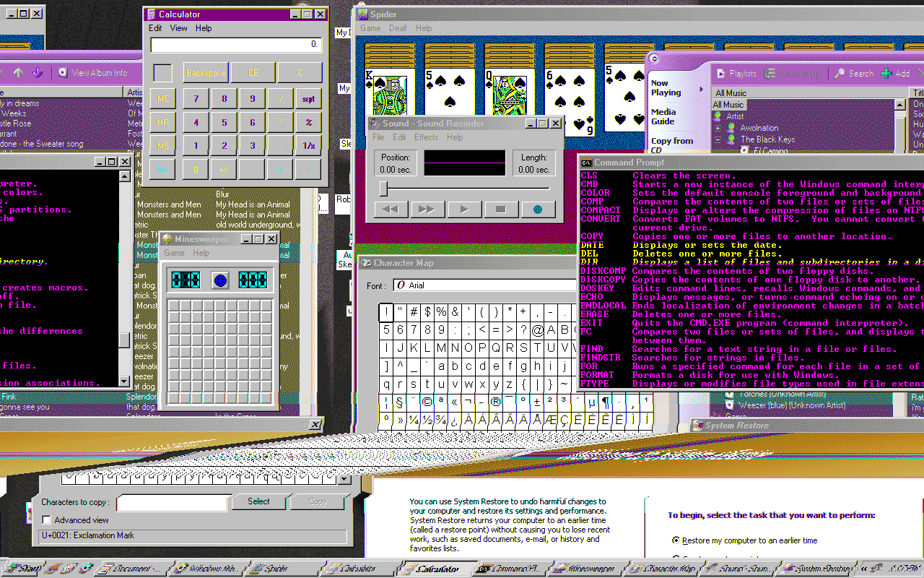Click the Seek To Start rewind button
The image size is (924, 578).
pos(391,210)
